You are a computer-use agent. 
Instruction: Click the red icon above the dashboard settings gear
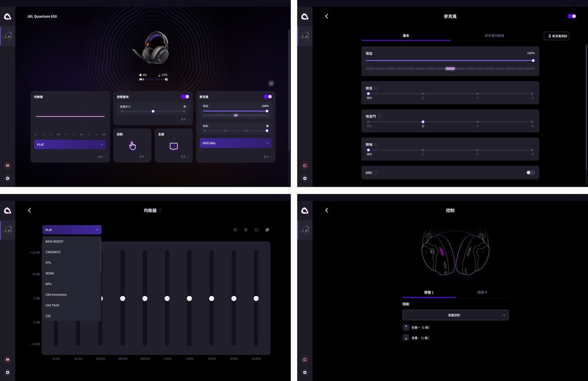(7, 165)
